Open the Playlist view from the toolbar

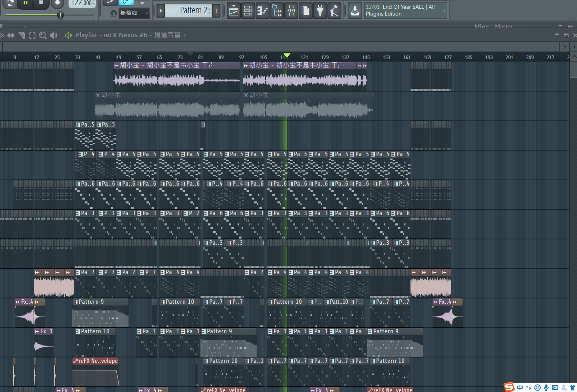[x=234, y=11]
